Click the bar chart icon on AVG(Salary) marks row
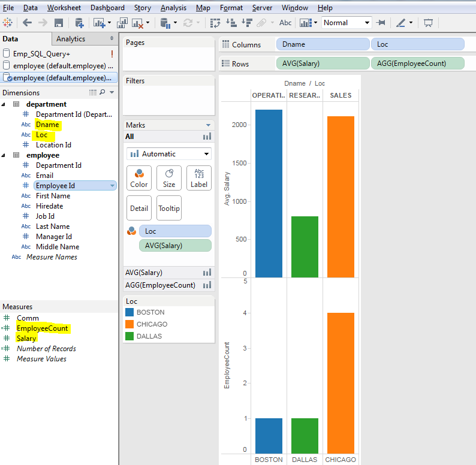Image resolution: width=476 pixels, height=465 pixels. [x=207, y=273]
